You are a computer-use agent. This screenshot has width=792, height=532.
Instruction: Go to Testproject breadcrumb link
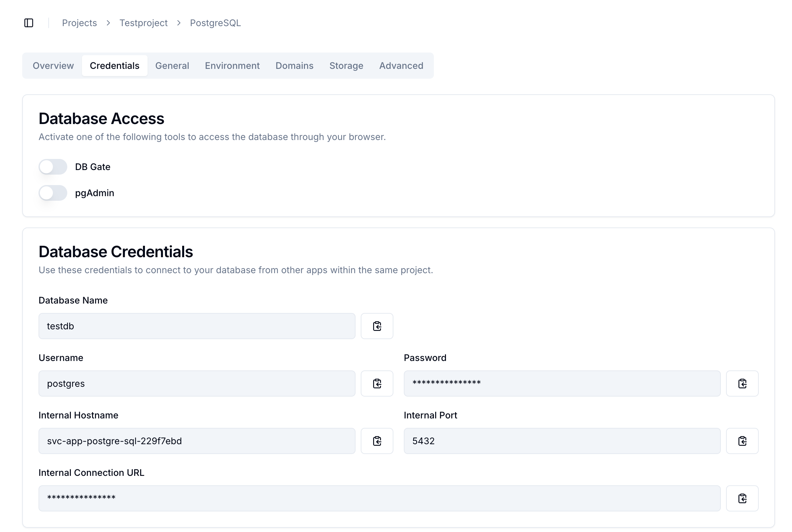(x=143, y=23)
